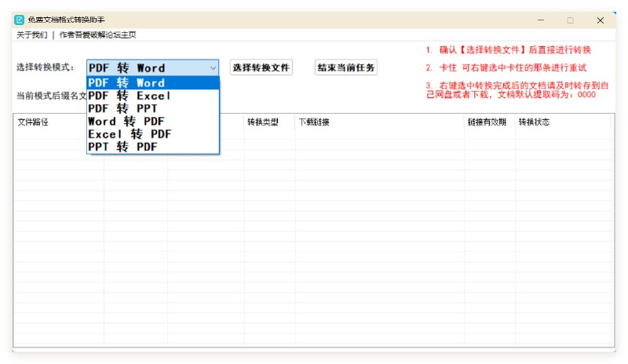
Task: Click the red tip with 提取码 0000
Action: click(517, 89)
